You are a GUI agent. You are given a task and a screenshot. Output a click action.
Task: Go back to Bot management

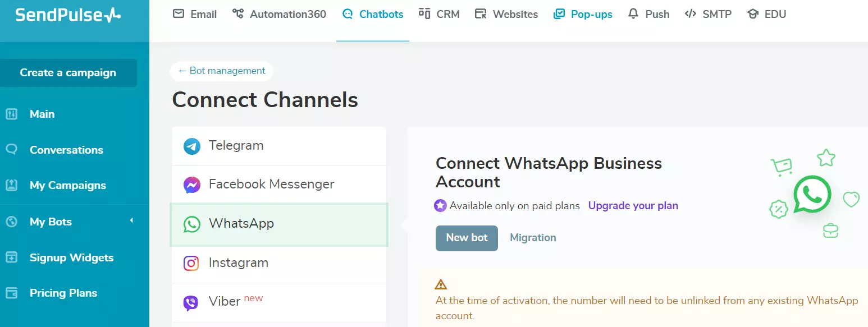point(222,71)
